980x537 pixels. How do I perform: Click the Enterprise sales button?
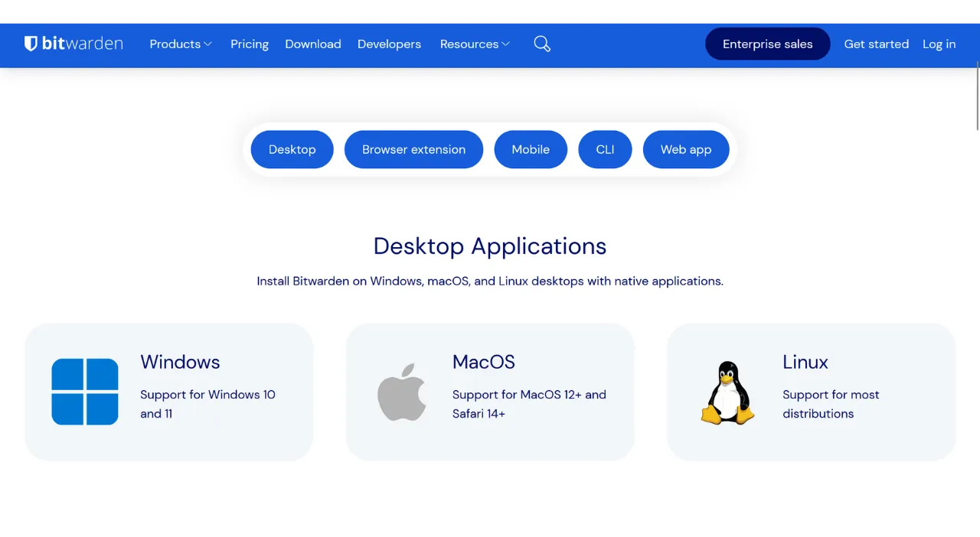click(x=767, y=44)
